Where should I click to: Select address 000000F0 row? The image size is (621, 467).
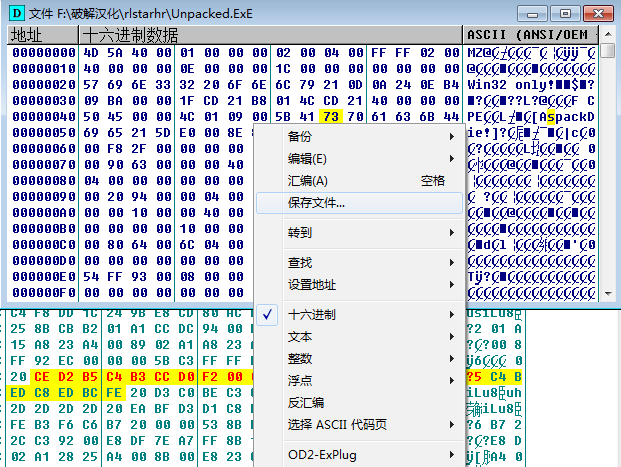tap(44, 293)
